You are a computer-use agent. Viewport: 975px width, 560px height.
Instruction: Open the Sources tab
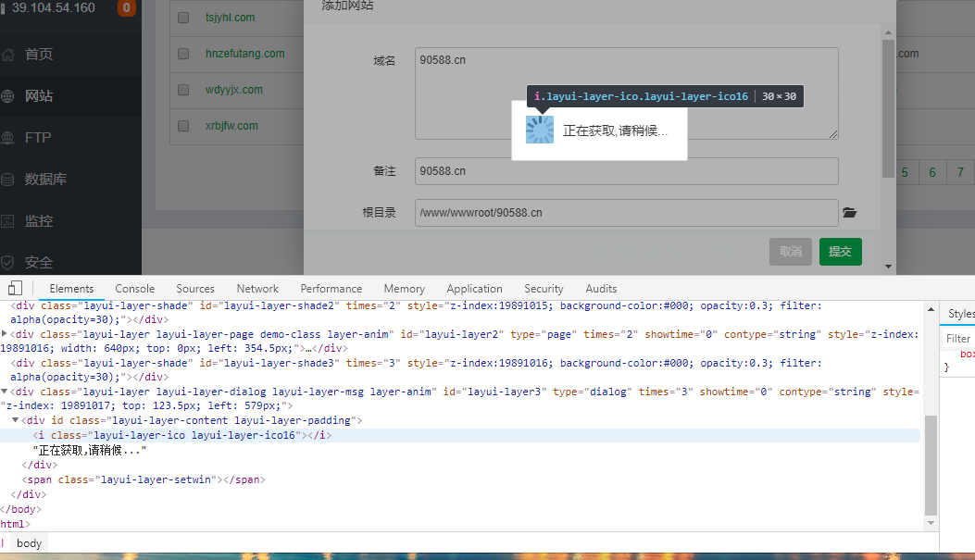pyautogui.click(x=195, y=289)
